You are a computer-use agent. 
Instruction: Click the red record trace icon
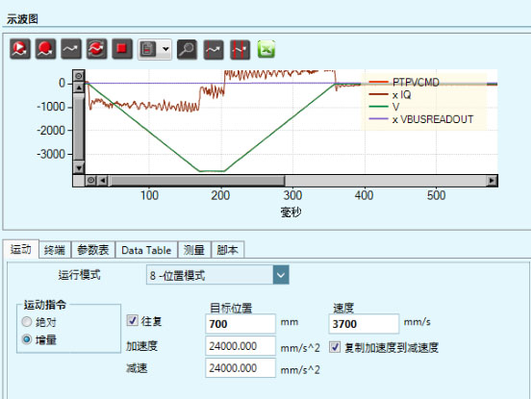45,49
